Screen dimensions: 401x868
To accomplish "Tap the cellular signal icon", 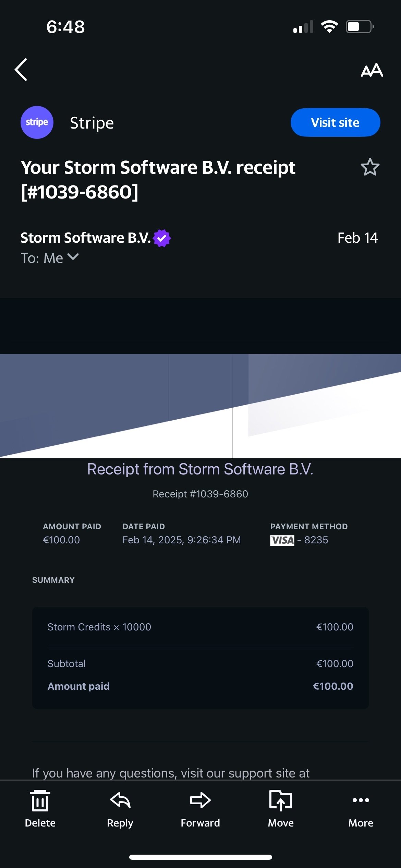I will (x=303, y=27).
